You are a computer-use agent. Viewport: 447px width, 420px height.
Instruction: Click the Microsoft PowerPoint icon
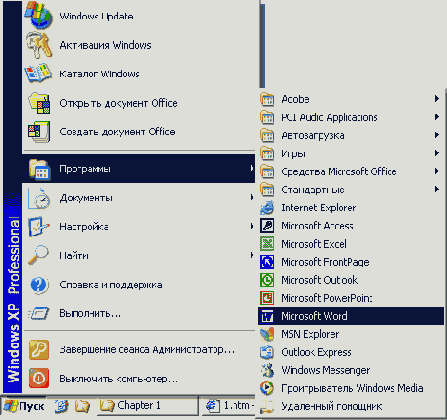click(x=267, y=298)
